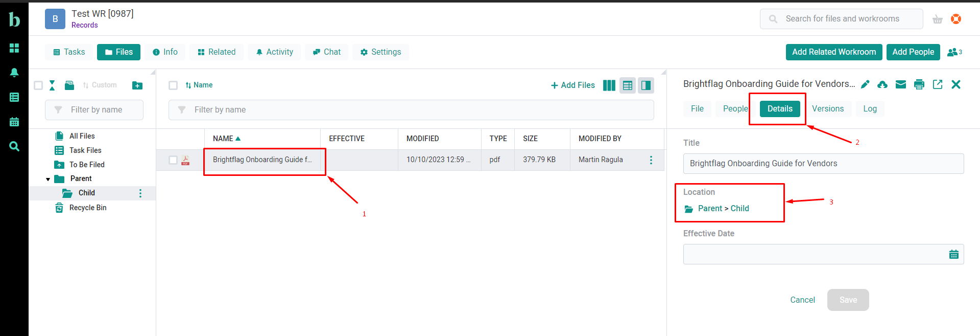Collapse the Parent folder tree arrow
The width and height of the screenshot is (980, 336).
coord(48,179)
